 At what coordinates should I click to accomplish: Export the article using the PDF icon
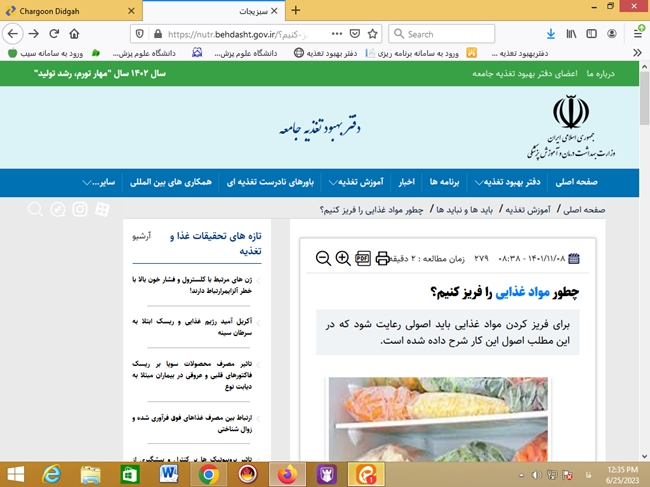coord(363,258)
